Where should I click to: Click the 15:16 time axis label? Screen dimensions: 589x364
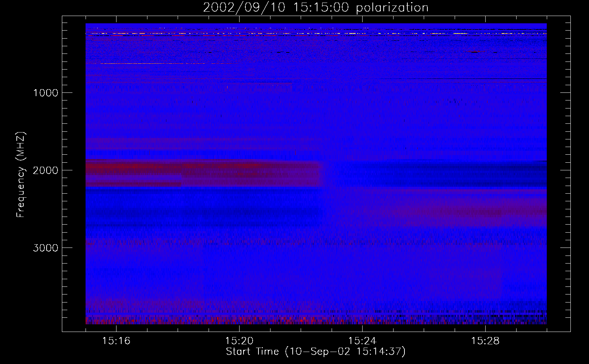point(116,341)
